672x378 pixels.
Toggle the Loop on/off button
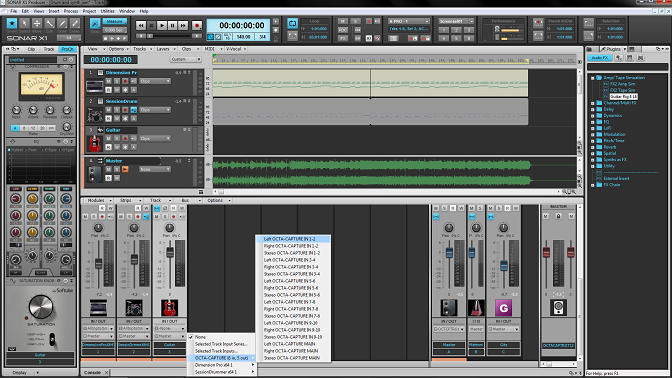pyautogui.click(x=292, y=24)
